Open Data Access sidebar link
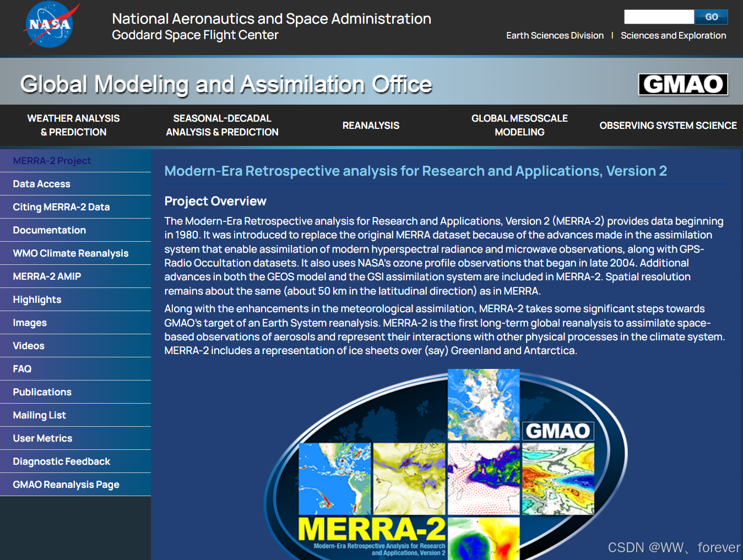743x560 pixels. click(x=75, y=184)
